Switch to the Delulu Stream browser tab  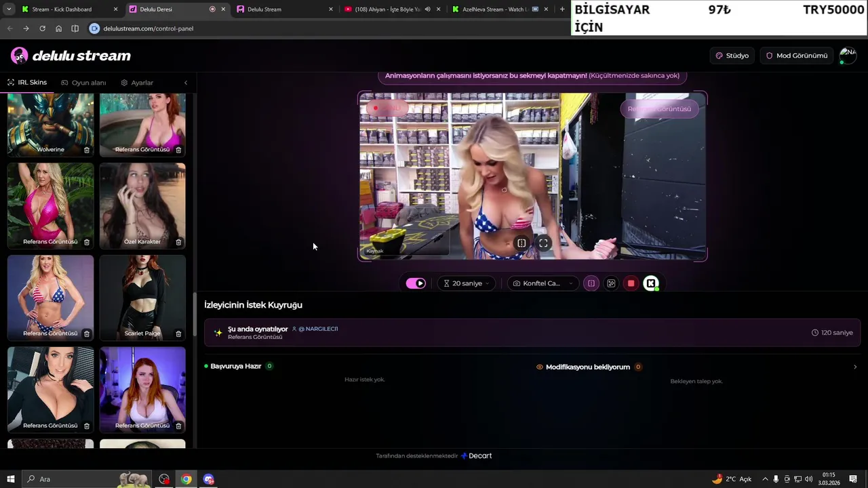[x=283, y=9]
